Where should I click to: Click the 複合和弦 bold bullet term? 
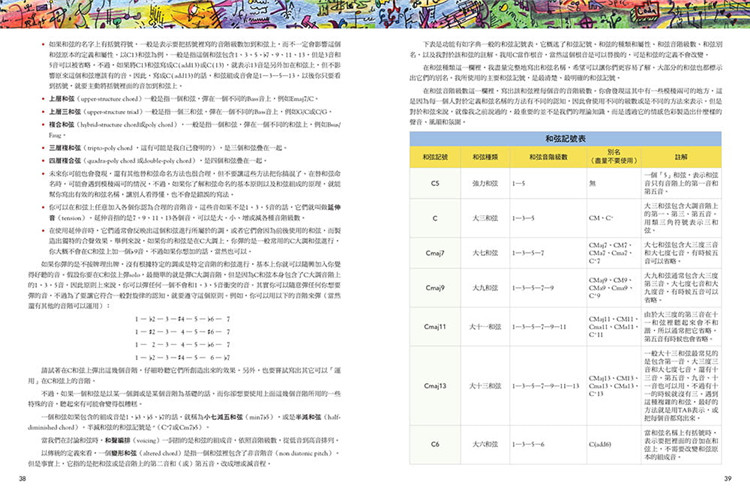(61, 124)
